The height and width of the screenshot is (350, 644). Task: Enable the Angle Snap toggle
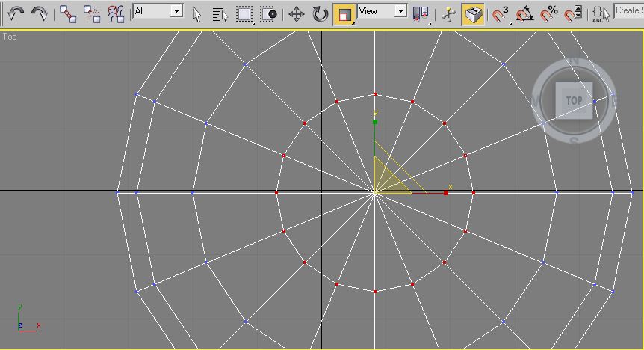525,13
